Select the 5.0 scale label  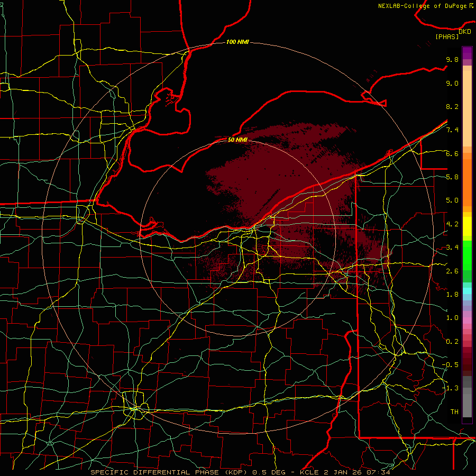(452, 200)
